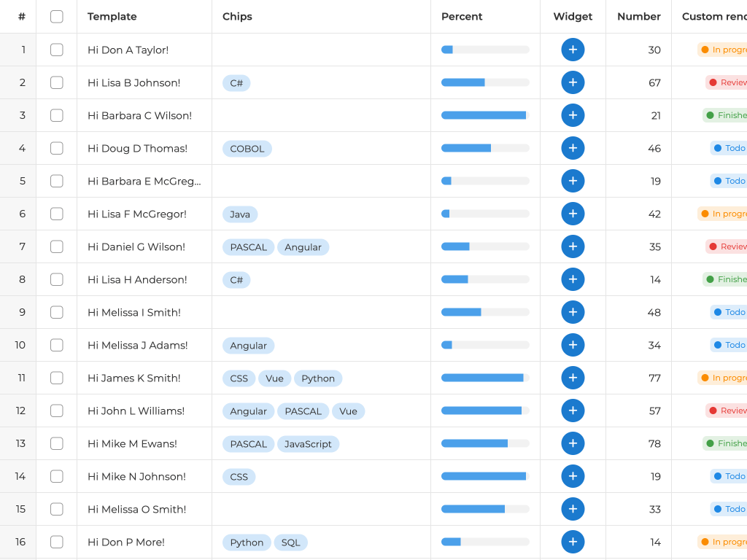Screen dimensions: 747x560
Task: Toggle the select-all checkbox in header
Action: click(57, 17)
